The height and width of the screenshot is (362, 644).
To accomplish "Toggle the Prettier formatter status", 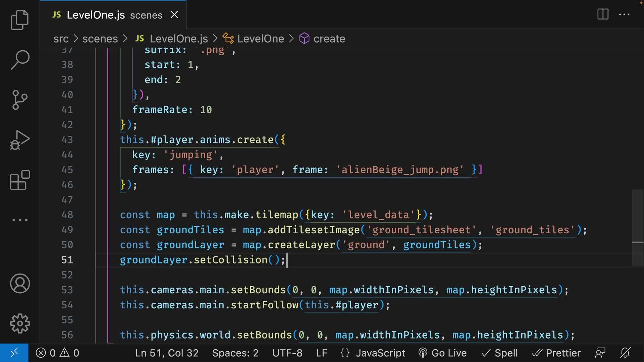I will pos(556,353).
